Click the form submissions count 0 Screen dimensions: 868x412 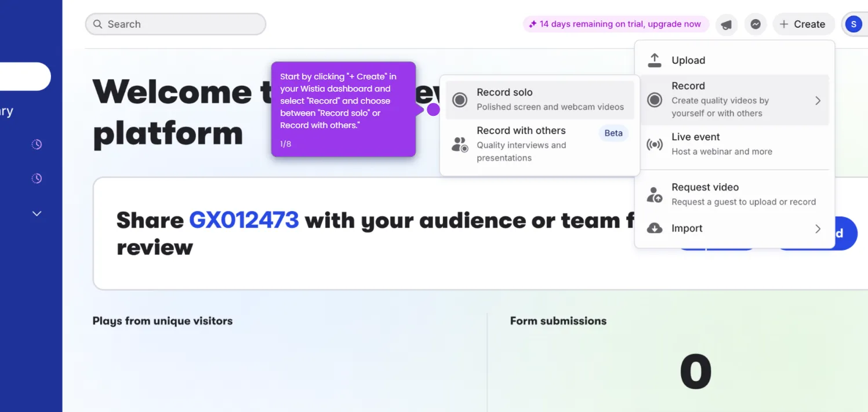pos(696,372)
